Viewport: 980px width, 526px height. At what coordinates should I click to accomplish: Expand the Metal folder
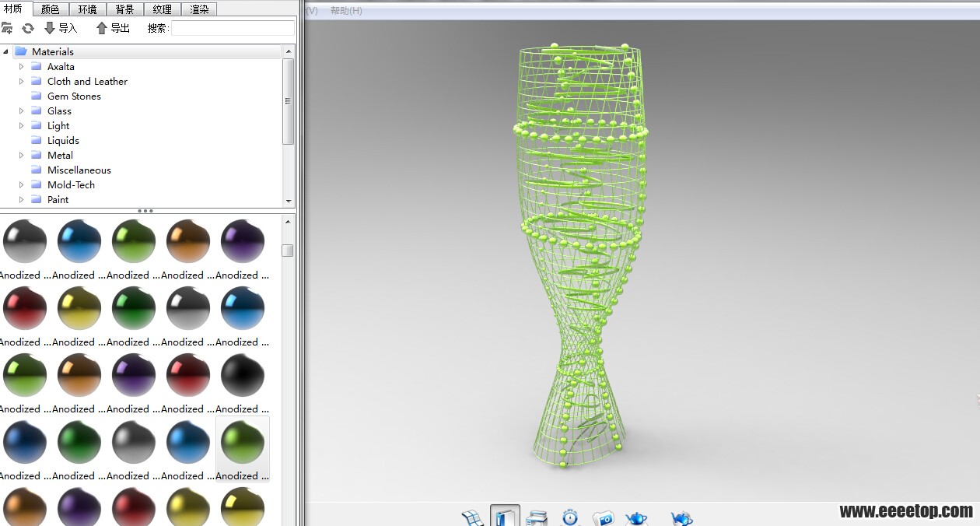pyautogui.click(x=22, y=155)
